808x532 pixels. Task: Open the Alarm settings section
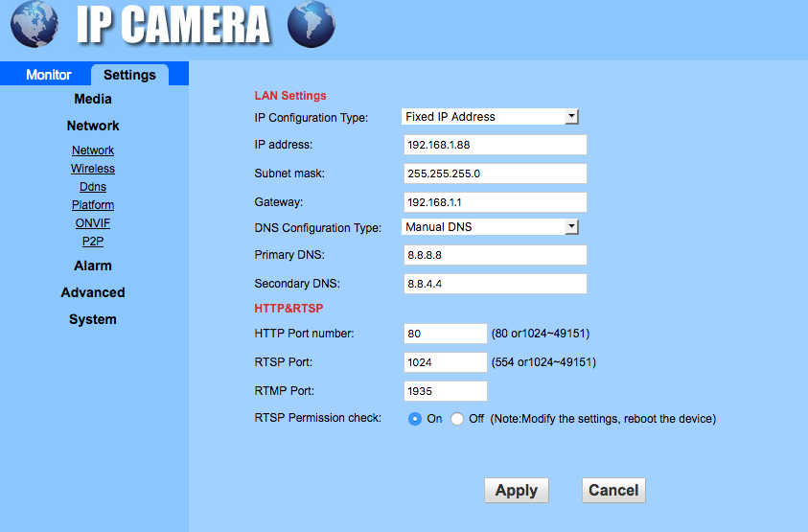click(93, 266)
